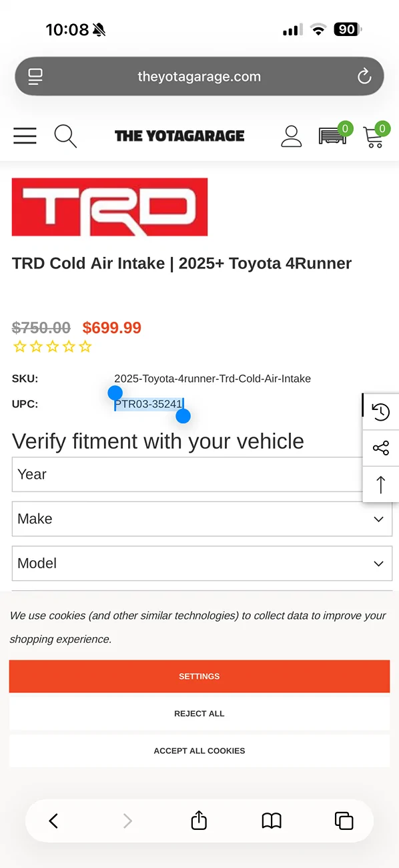Open the shopping cart icon

(x=375, y=137)
